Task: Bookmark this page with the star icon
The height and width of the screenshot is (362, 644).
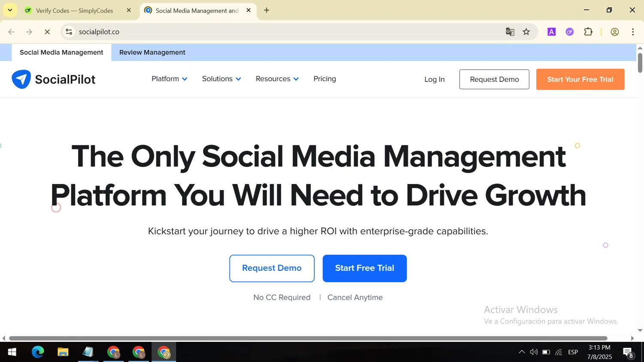Action: pyautogui.click(x=526, y=32)
